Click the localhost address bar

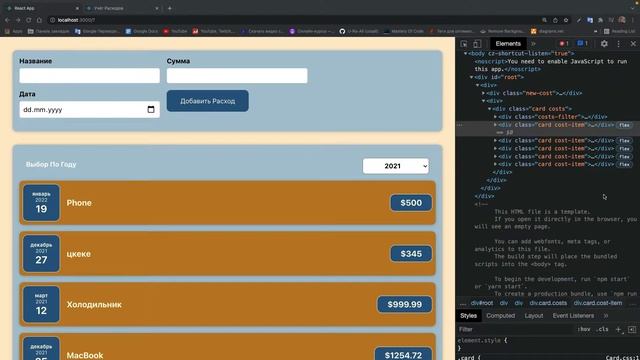pos(294,20)
